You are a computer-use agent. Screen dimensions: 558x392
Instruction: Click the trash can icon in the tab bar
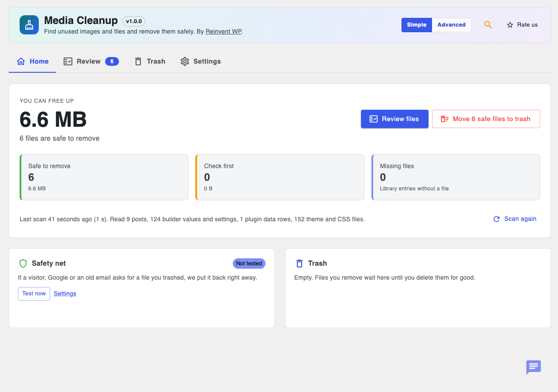138,61
